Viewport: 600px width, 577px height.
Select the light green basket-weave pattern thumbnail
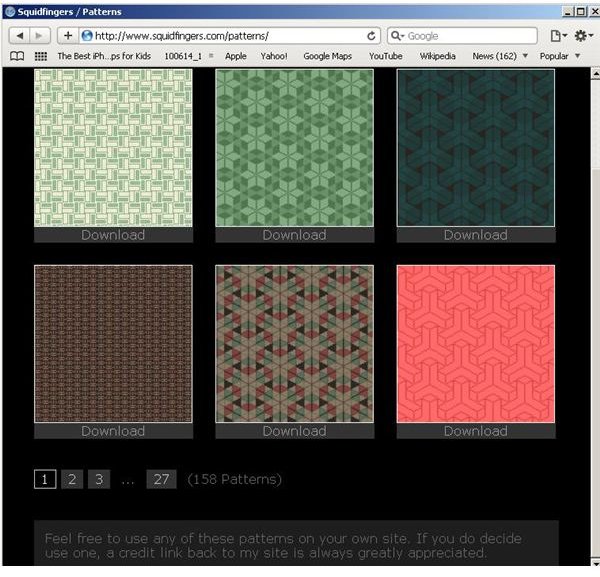[113, 148]
